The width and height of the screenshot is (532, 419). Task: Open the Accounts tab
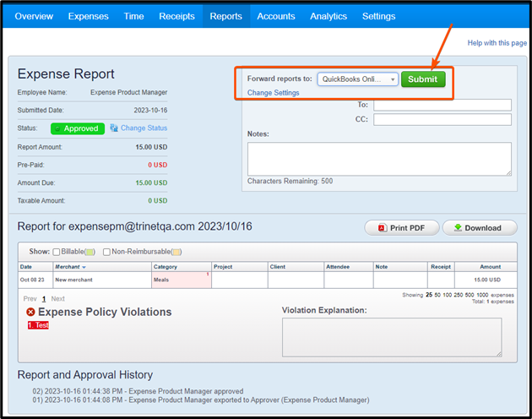(276, 16)
